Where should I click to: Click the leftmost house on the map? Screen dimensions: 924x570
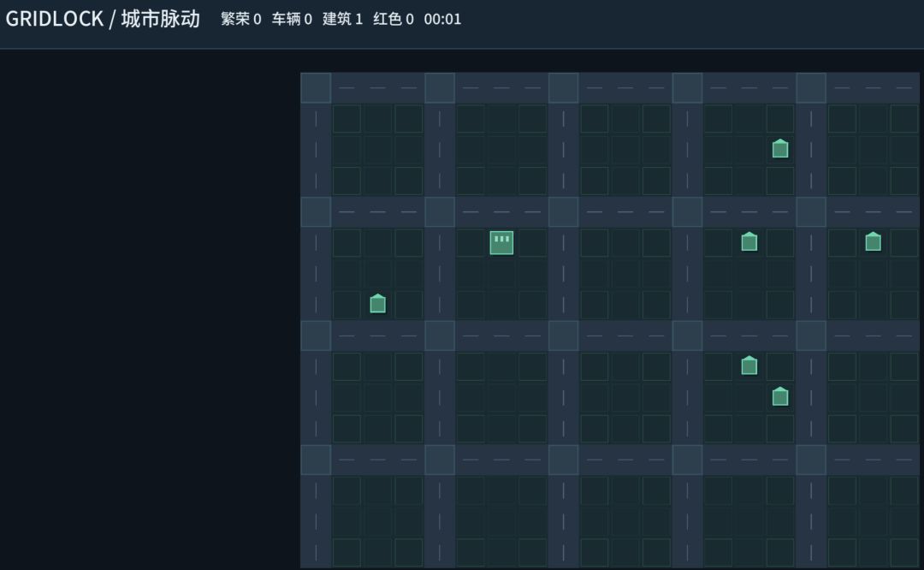378,304
